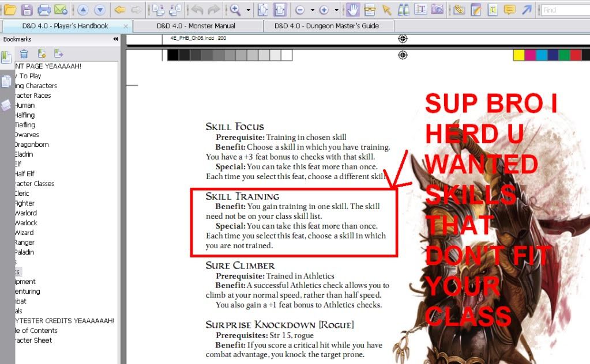Select the notepad-and-pencil sticky note tool

click(476, 10)
